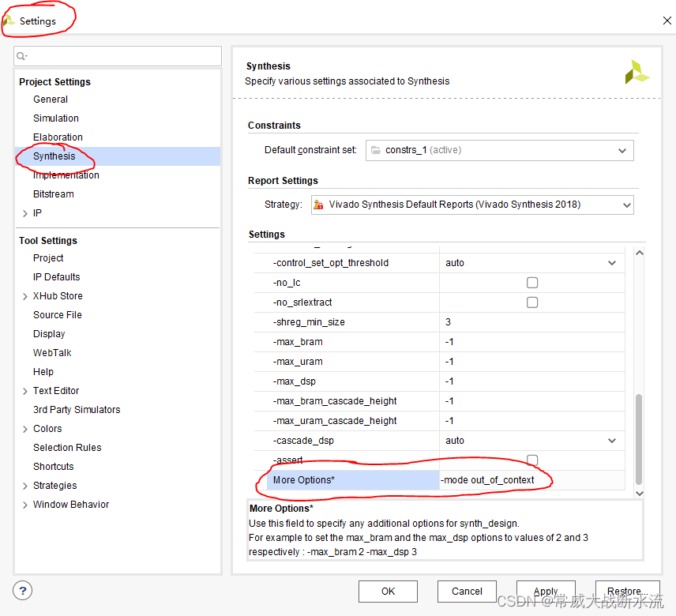The height and width of the screenshot is (616, 676).
Task: Click the More Options value field
Action: point(532,480)
